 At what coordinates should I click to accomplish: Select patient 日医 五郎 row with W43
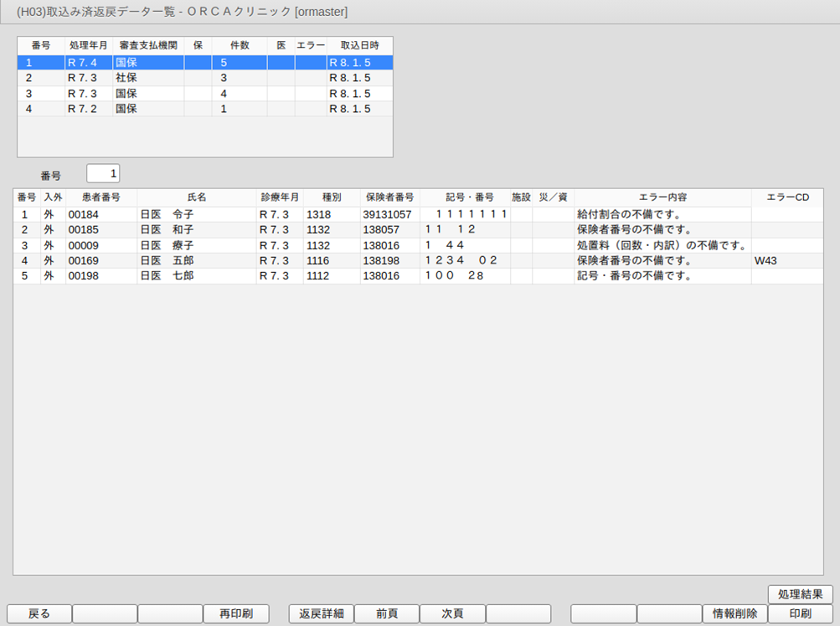417,261
